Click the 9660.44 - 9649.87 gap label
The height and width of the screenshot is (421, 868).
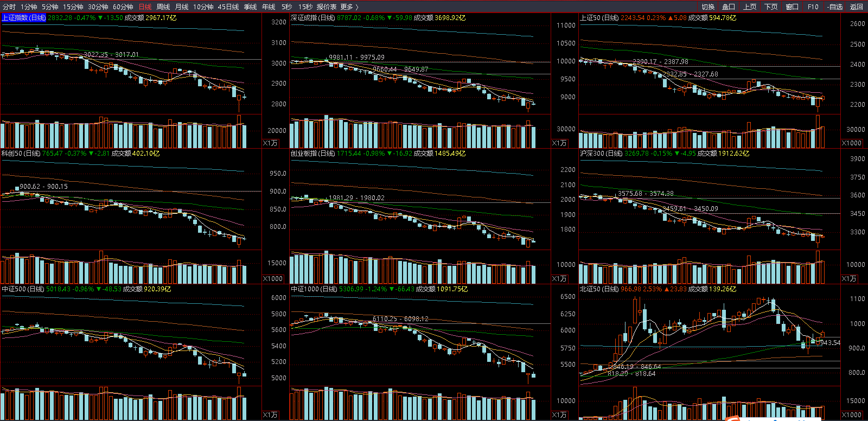pyautogui.click(x=400, y=69)
